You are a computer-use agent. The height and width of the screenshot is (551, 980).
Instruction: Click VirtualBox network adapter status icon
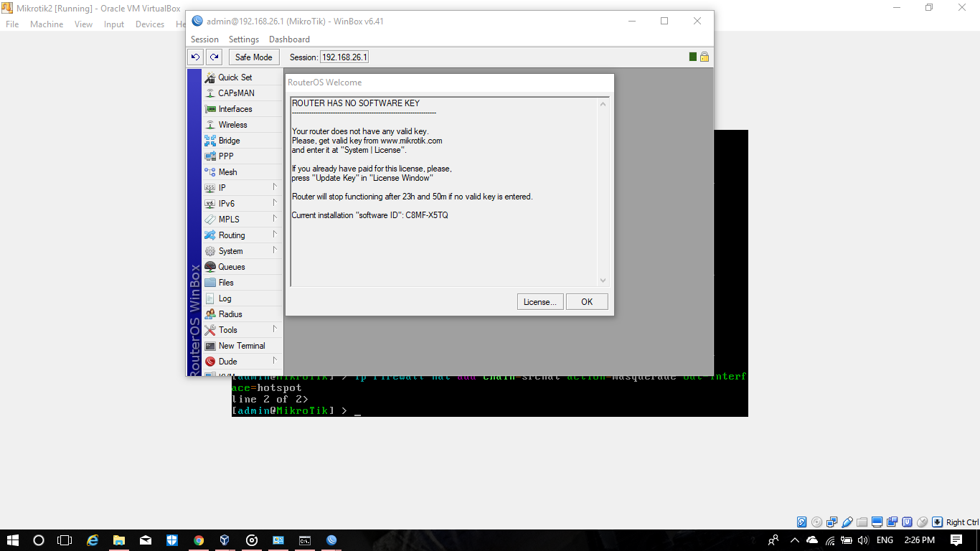click(831, 522)
